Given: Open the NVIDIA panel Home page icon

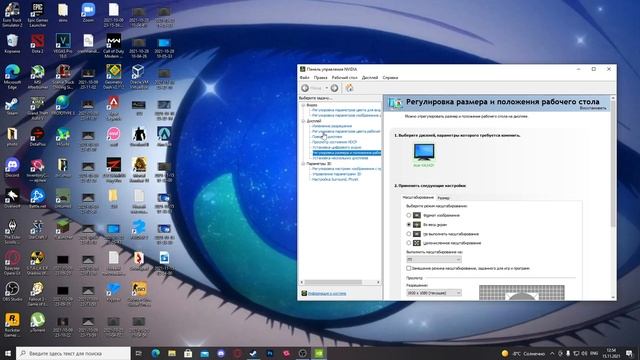Looking at the screenshot, I should point(349,88).
